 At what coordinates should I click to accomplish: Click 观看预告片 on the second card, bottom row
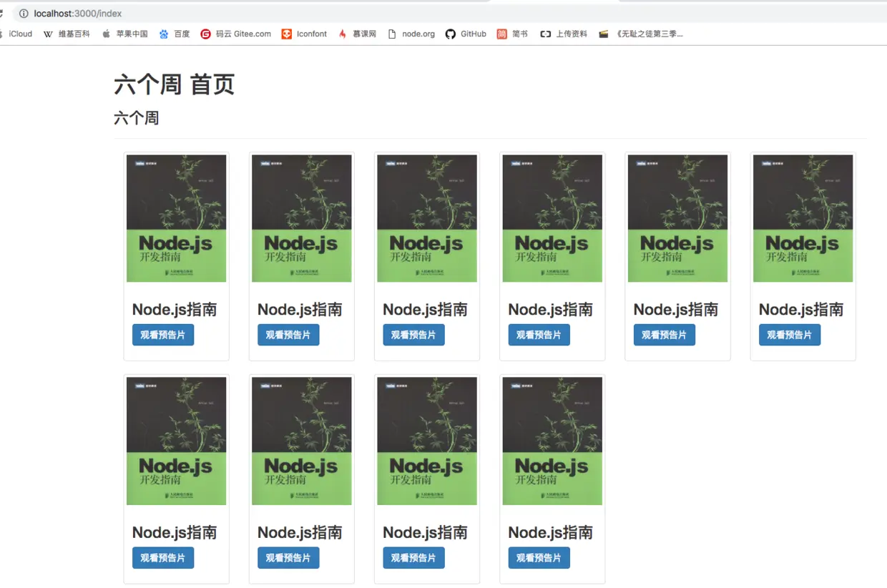click(x=288, y=558)
